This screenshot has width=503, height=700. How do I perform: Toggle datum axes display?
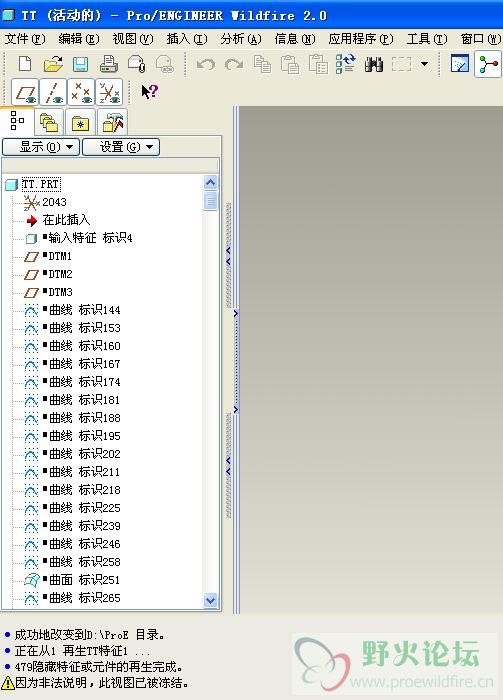pyautogui.click(x=53, y=92)
